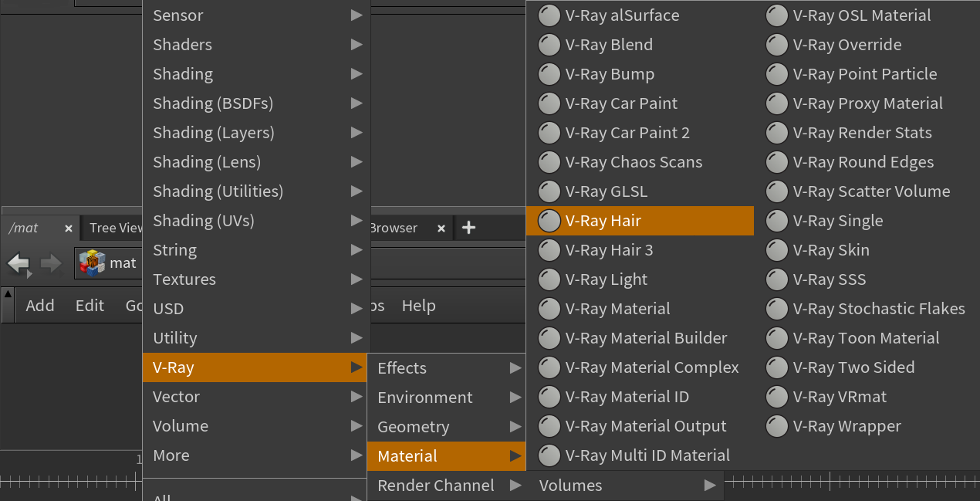Click the V-Ray Skin material icon
This screenshot has width=980, height=501.
pos(777,250)
